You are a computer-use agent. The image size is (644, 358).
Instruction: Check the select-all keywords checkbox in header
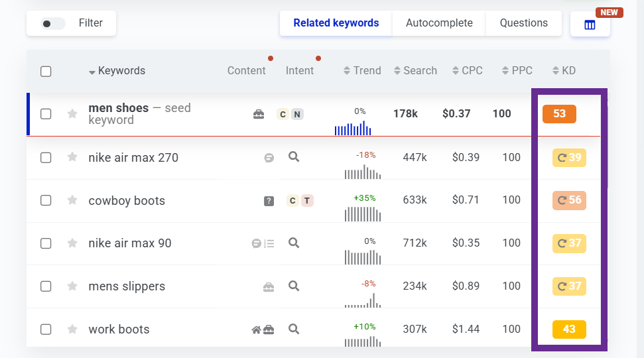point(46,71)
